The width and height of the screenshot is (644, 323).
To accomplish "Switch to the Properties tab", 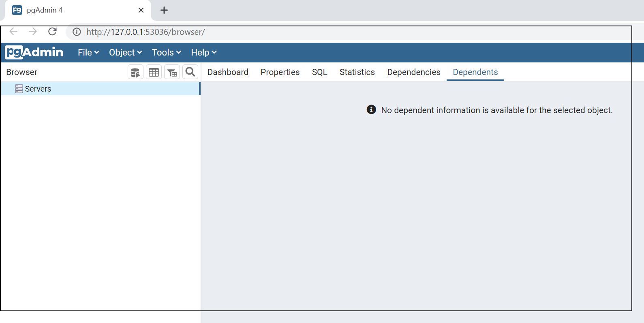I will coord(280,72).
